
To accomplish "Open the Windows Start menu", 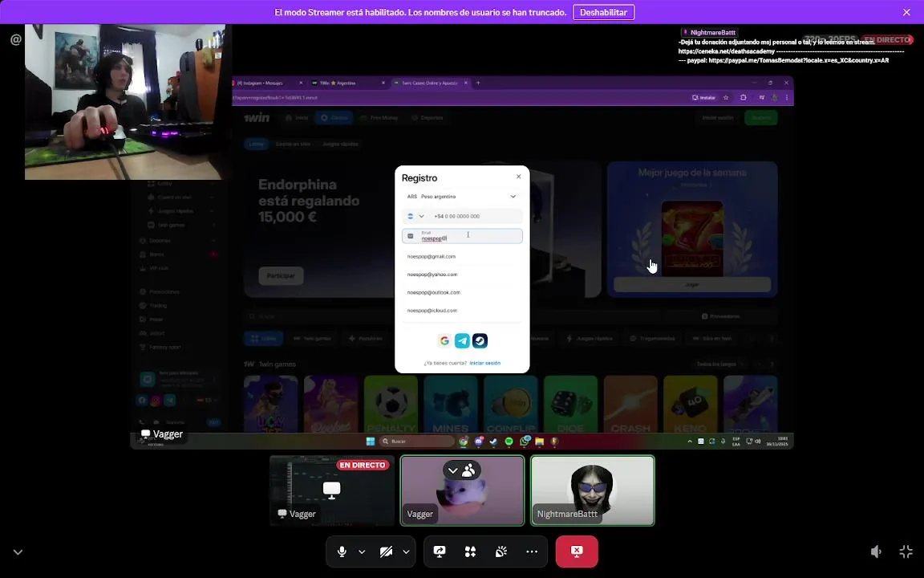I will (370, 442).
